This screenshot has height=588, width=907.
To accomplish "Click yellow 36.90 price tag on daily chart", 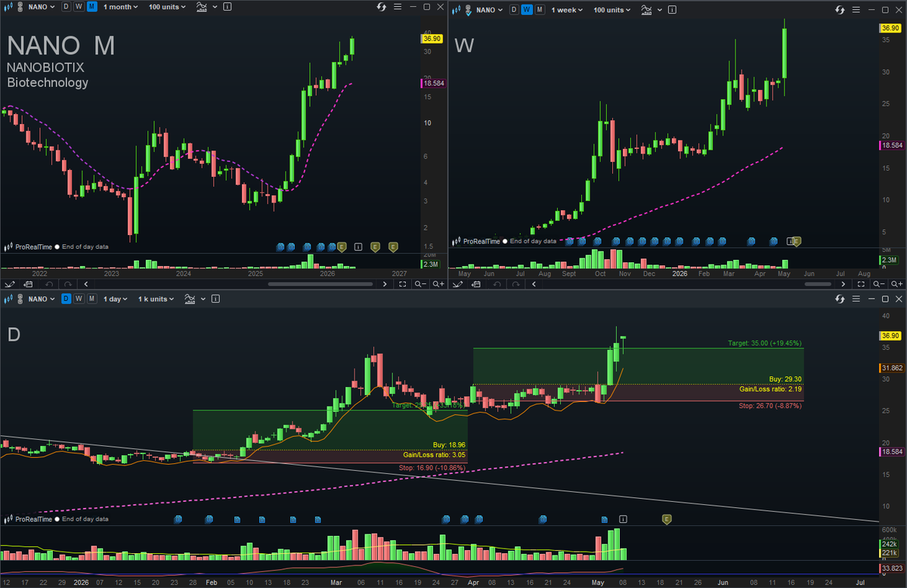I will tap(890, 336).
